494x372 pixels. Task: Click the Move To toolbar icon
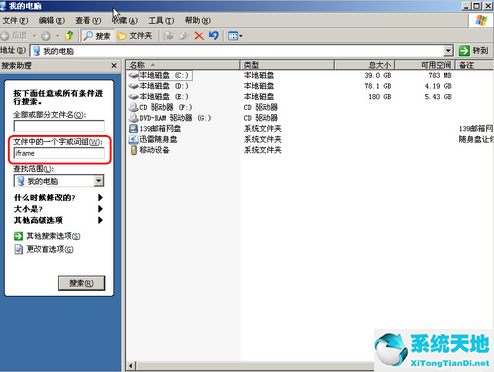[169, 36]
